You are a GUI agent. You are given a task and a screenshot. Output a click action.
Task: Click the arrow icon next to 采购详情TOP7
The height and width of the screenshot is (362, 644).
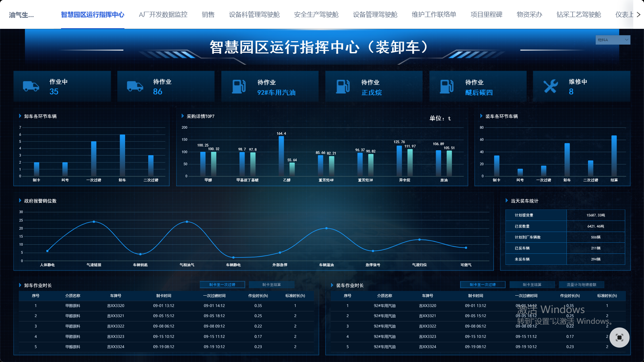coord(182,116)
